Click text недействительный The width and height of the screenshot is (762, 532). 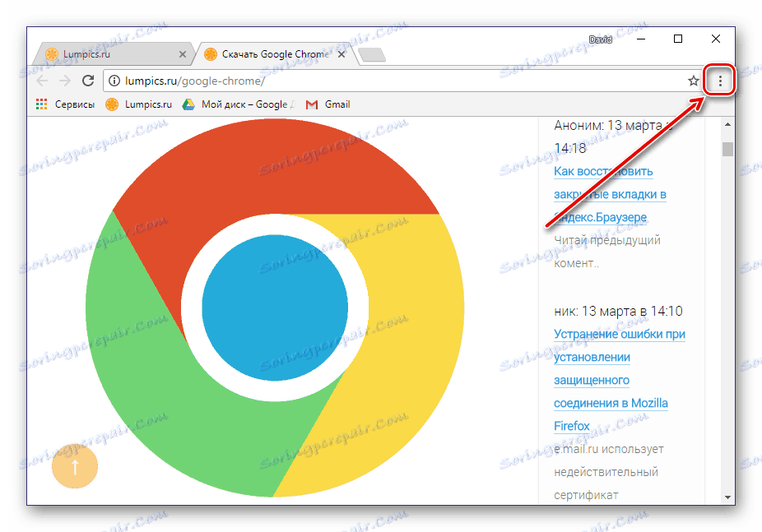606,472
